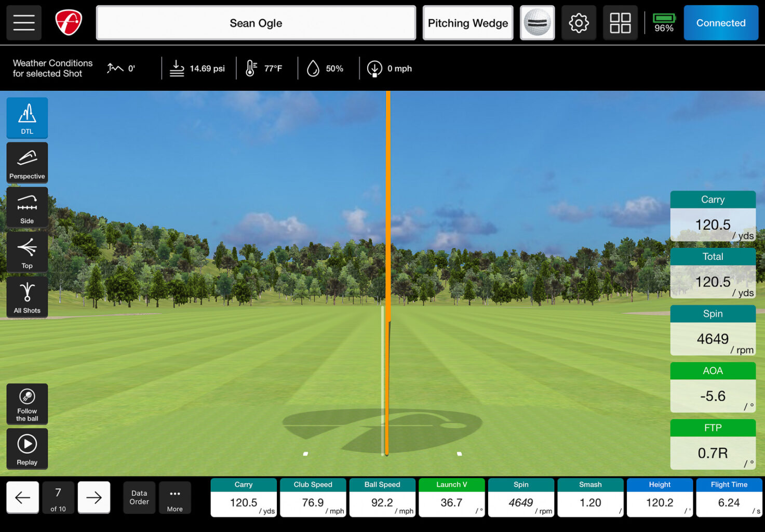The height and width of the screenshot is (532, 765).
Task: Open the Pitching Wedge club selector
Action: point(467,22)
